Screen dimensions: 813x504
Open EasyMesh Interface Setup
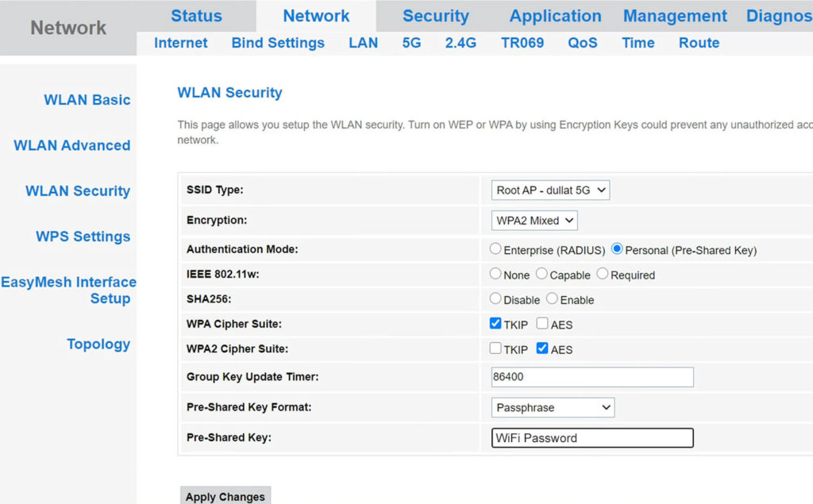[x=69, y=290]
